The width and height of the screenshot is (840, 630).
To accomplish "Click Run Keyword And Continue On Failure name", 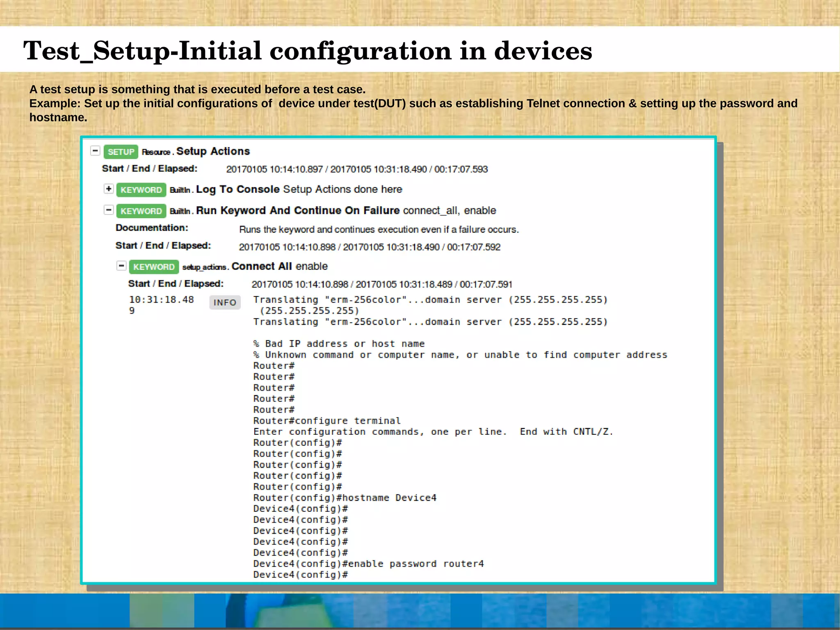I will (297, 210).
